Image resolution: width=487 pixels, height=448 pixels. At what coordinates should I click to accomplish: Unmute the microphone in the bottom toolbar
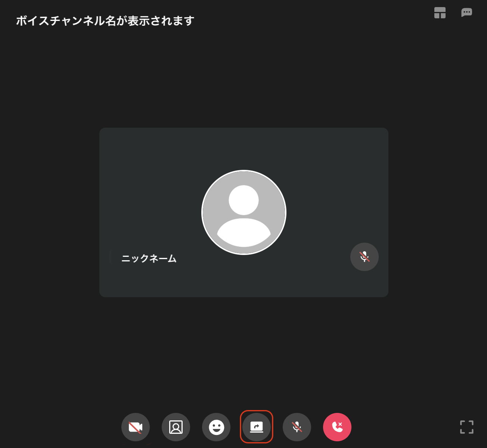pyautogui.click(x=297, y=427)
